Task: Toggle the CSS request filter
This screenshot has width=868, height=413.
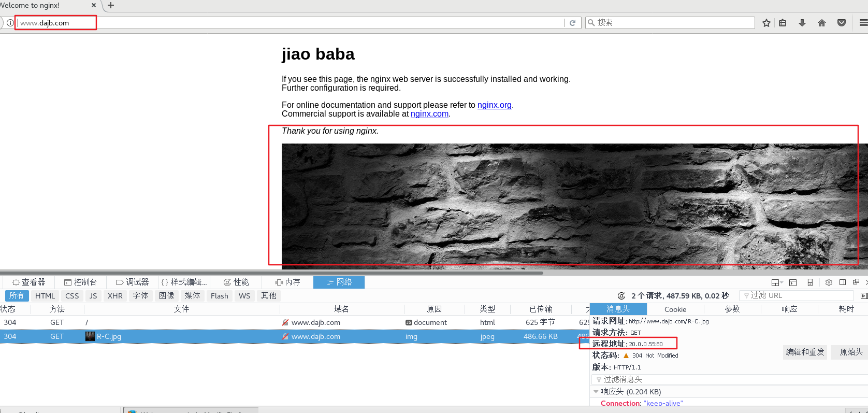Action: point(72,296)
